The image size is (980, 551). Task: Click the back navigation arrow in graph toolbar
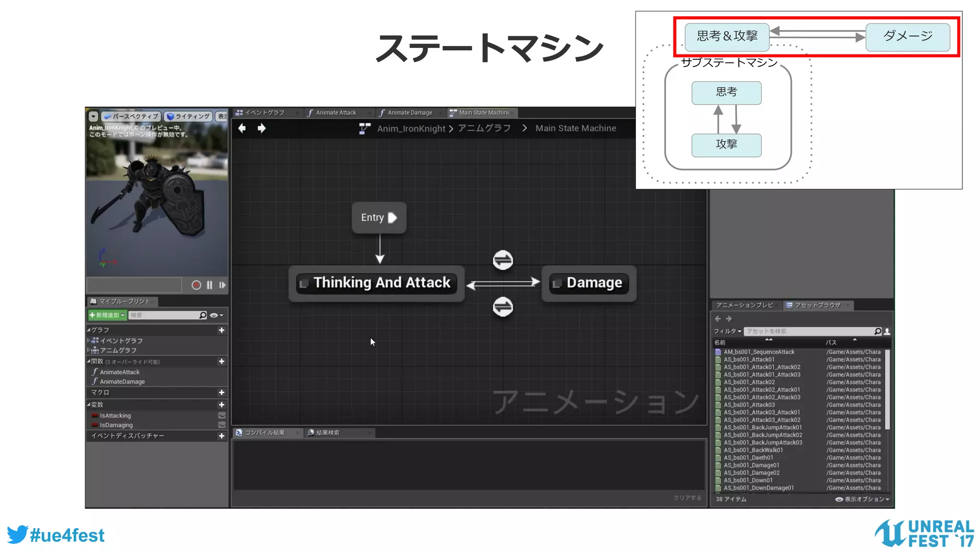coord(242,128)
